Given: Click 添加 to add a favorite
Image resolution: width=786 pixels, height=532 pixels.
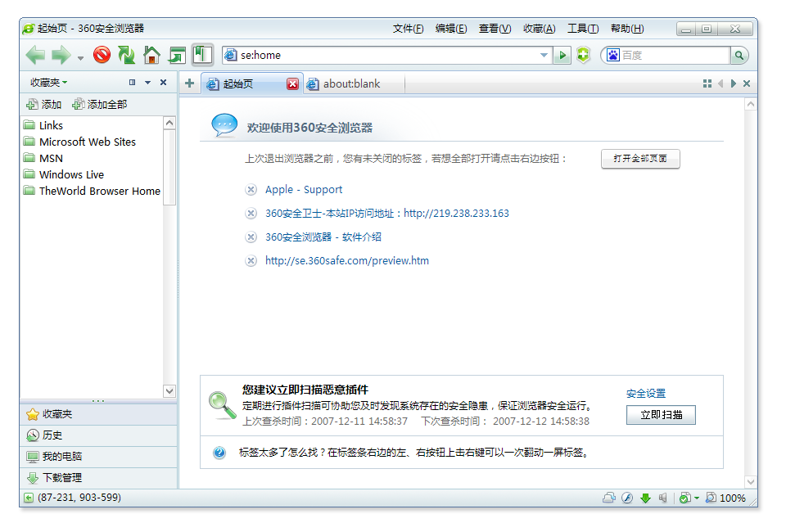Looking at the screenshot, I should (x=44, y=104).
